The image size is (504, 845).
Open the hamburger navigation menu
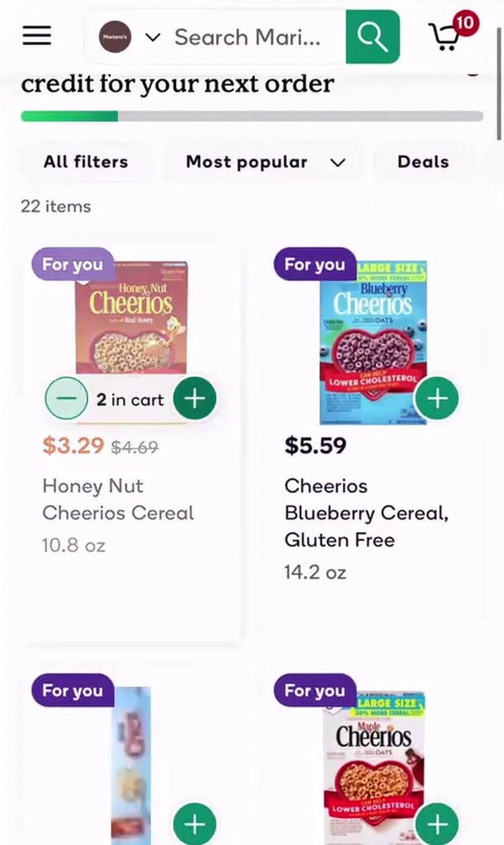(37, 36)
